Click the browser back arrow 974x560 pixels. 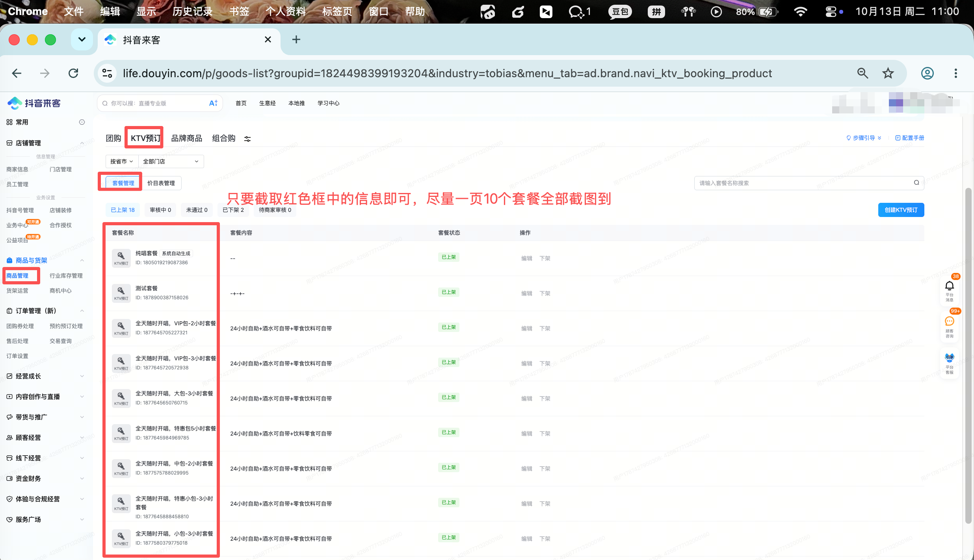tap(17, 73)
